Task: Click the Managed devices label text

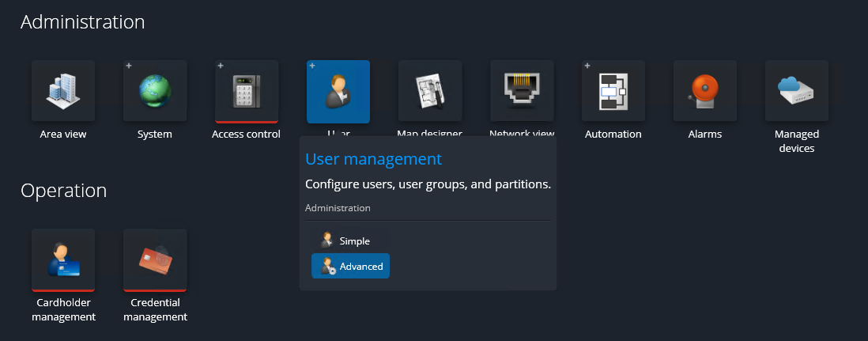Action: point(797,141)
